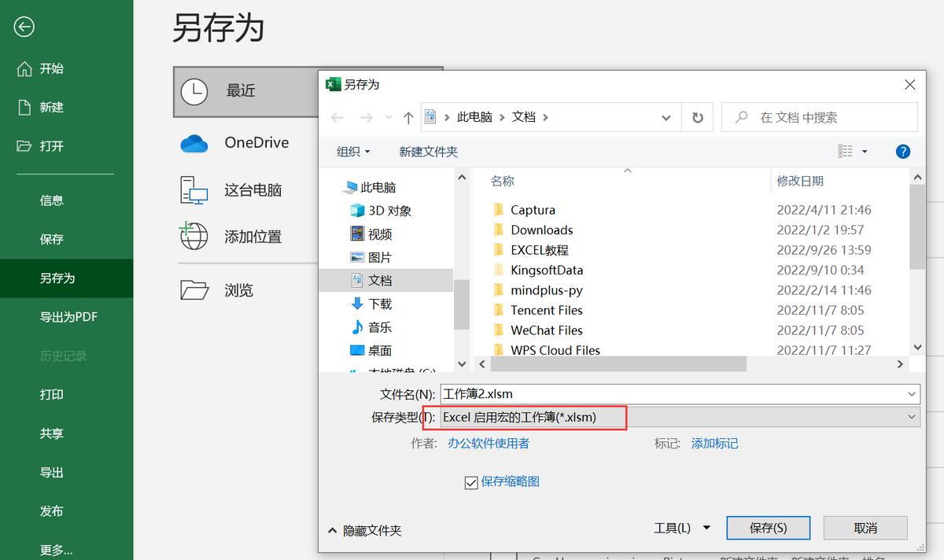
Task: Select Print in the left sidebar
Action: click(x=52, y=395)
